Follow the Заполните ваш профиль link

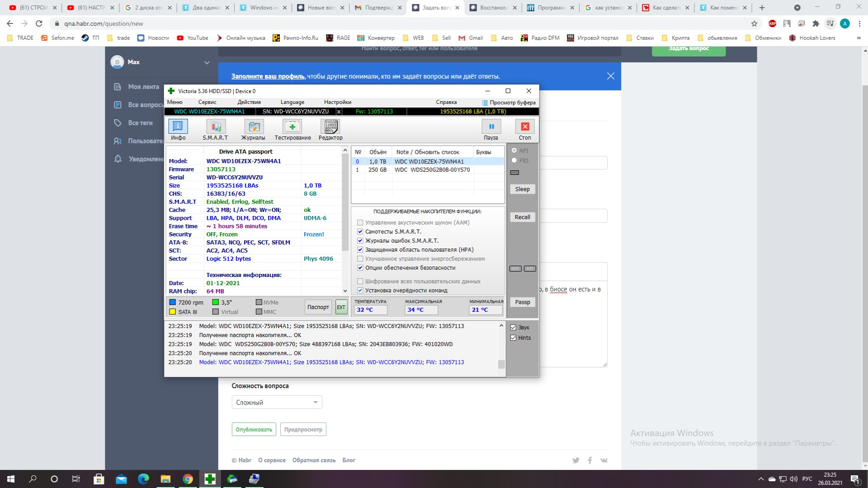tap(268, 76)
